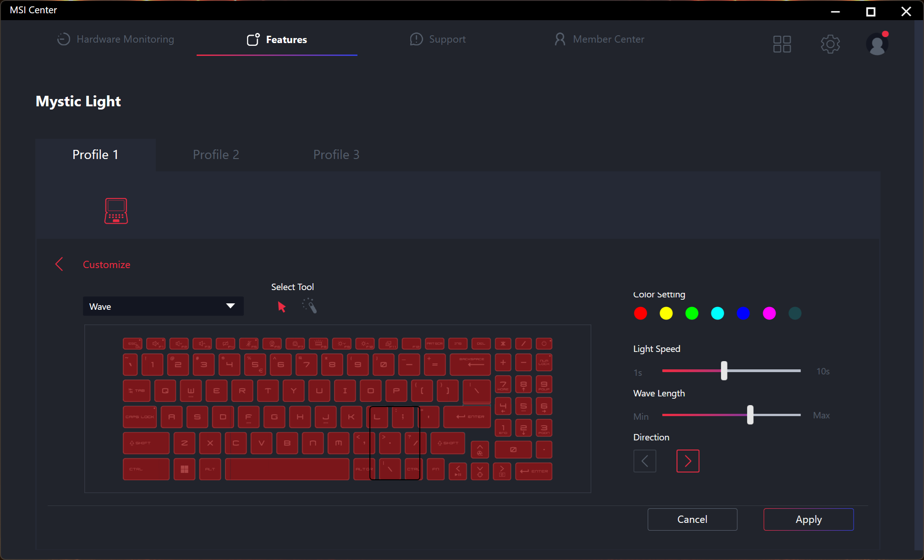This screenshot has width=924, height=560.
Task: Click the Light Speed slider handle
Action: click(x=724, y=371)
